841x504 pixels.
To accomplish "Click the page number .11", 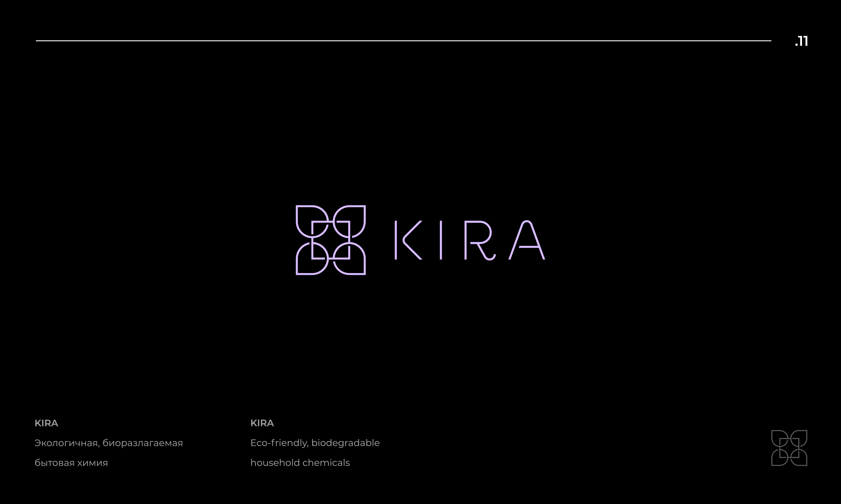I will coord(801,41).
